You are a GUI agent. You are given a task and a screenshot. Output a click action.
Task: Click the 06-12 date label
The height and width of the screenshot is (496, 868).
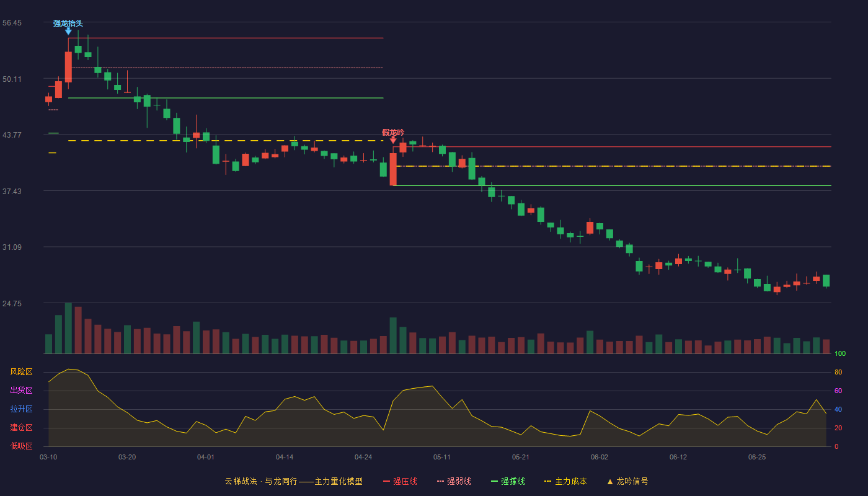[x=678, y=457]
